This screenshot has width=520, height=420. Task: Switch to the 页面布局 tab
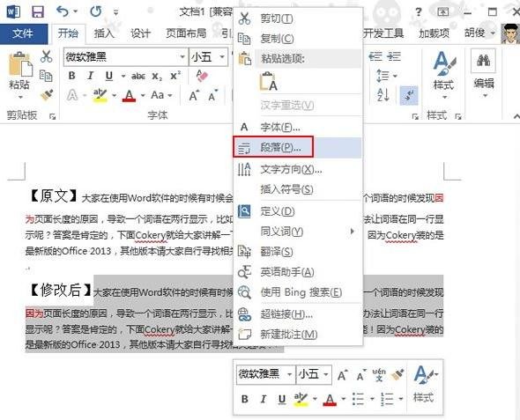(x=186, y=33)
